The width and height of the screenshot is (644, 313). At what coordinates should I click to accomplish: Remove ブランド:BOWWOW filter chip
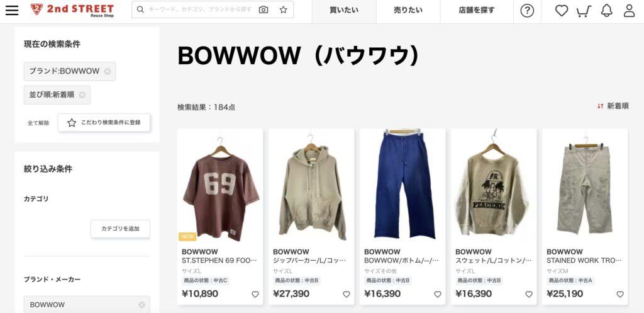coord(107,71)
